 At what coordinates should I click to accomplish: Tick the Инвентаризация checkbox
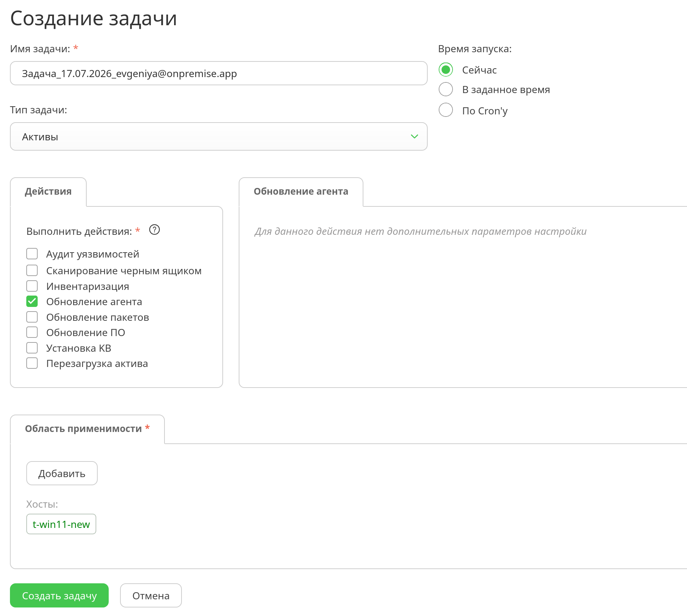pyautogui.click(x=32, y=286)
